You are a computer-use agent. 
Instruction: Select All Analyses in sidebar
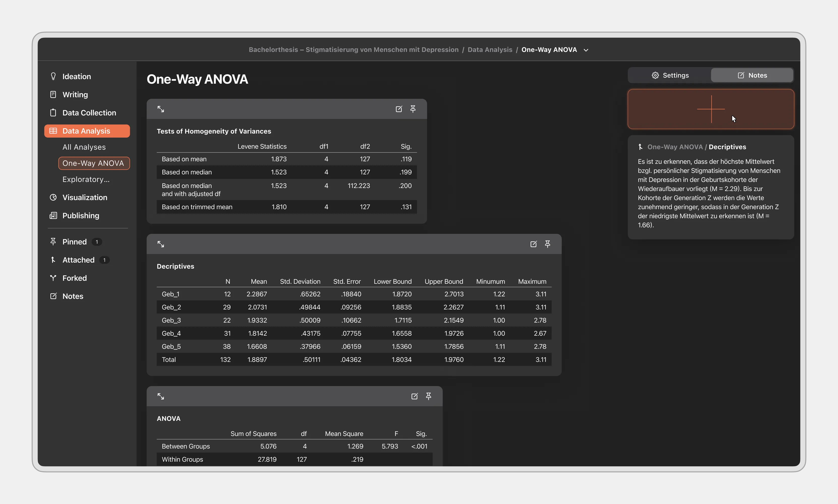(x=84, y=147)
